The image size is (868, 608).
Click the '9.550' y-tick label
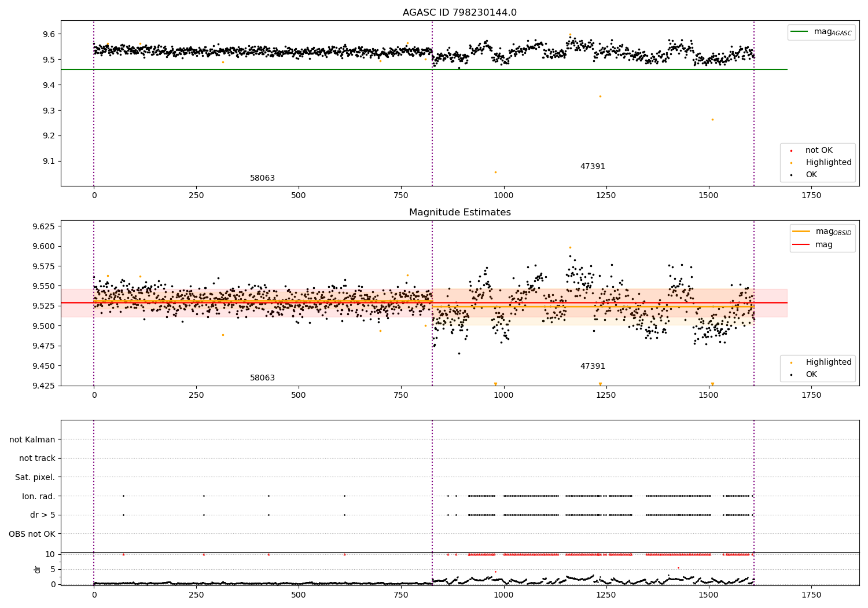click(44, 286)
